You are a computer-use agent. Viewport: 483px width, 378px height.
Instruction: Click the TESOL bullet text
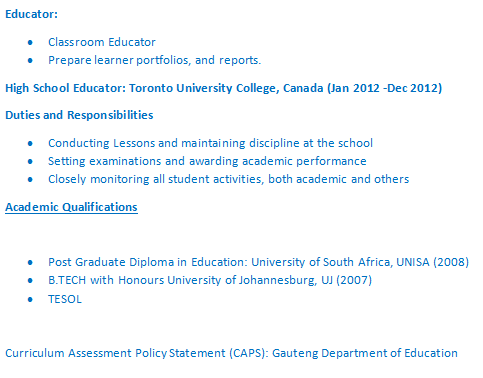(x=65, y=299)
